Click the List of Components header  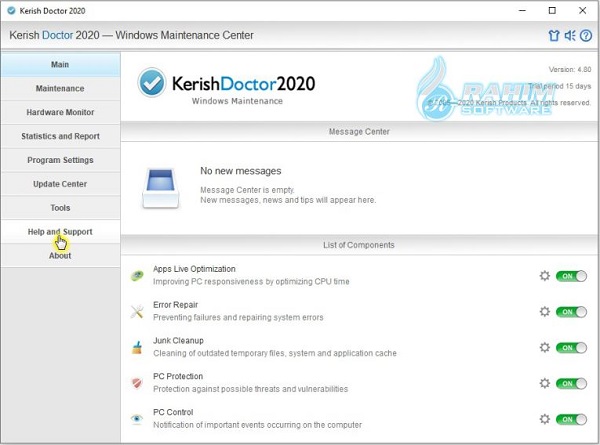(x=359, y=245)
